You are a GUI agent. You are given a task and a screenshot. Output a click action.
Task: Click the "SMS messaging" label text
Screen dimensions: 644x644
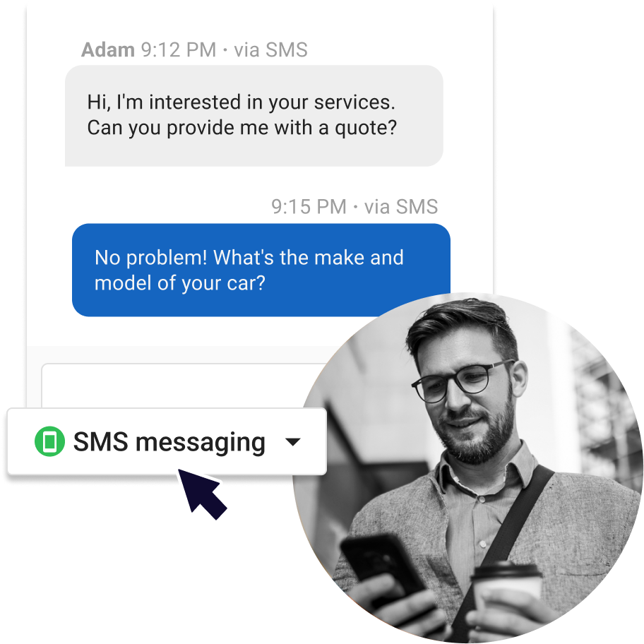[169, 443]
